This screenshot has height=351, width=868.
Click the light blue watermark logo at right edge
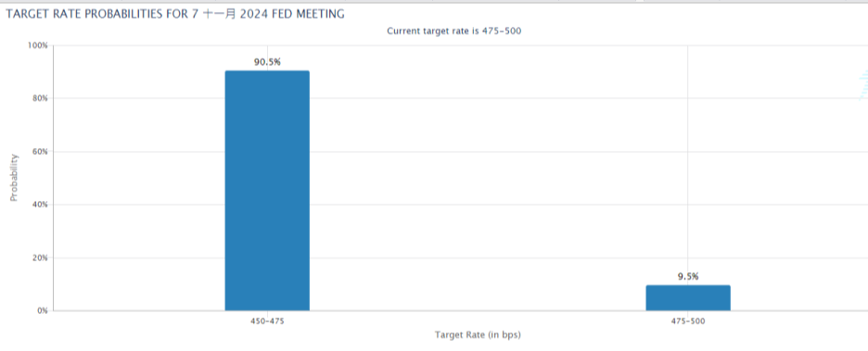click(863, 85)
